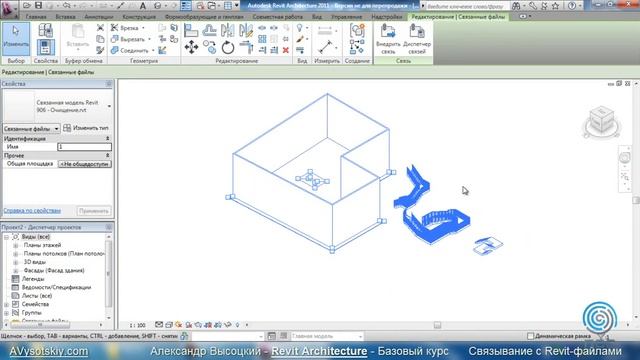This screenshot has width=640, height=360.
Task: Click the keyword search field in title bar
Action: coord(467,6)
